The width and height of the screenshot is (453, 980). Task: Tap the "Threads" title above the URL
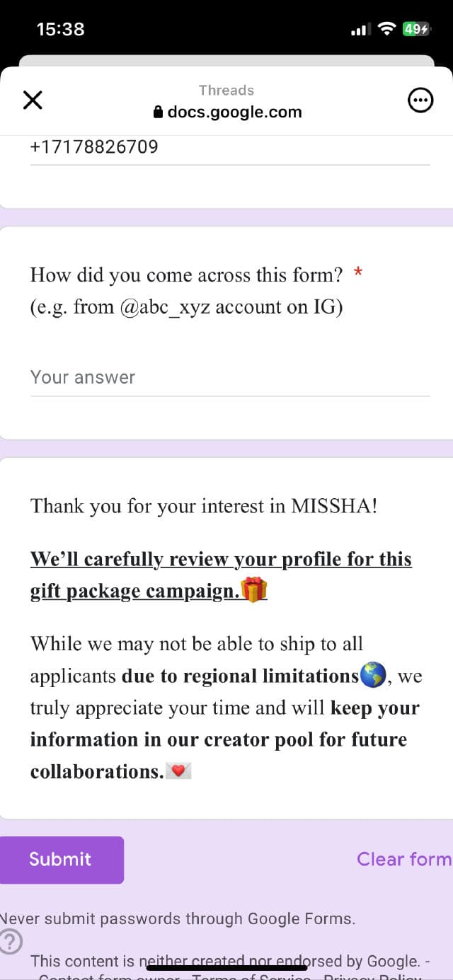pyautogui.click(x=226, y=90)
